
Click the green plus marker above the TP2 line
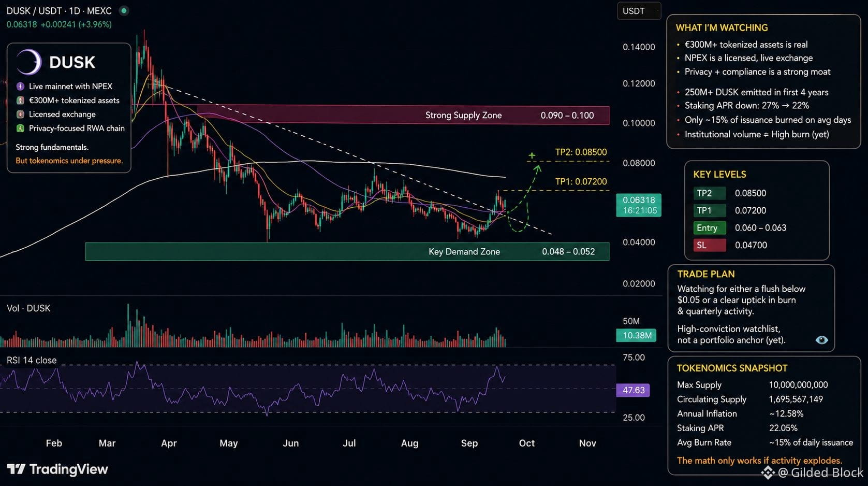[x=532, y=155]
